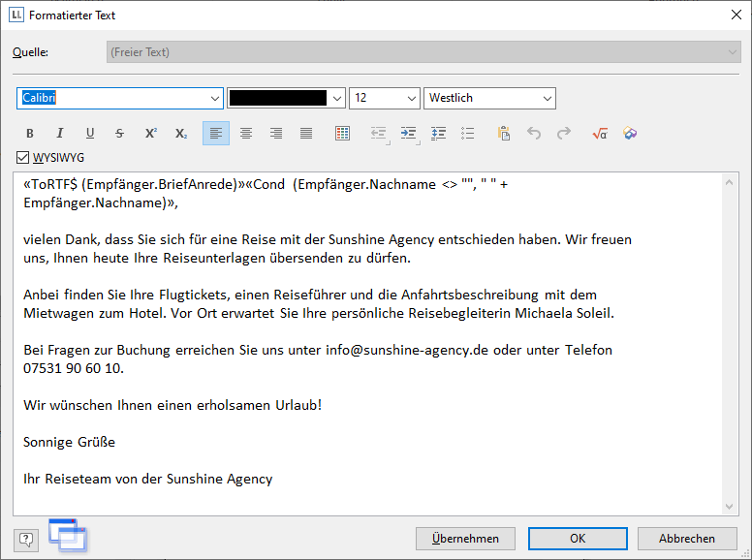Open the black font color picker
Image resolution: width=752 pixels, height=560 pixels.
point(337,98)
